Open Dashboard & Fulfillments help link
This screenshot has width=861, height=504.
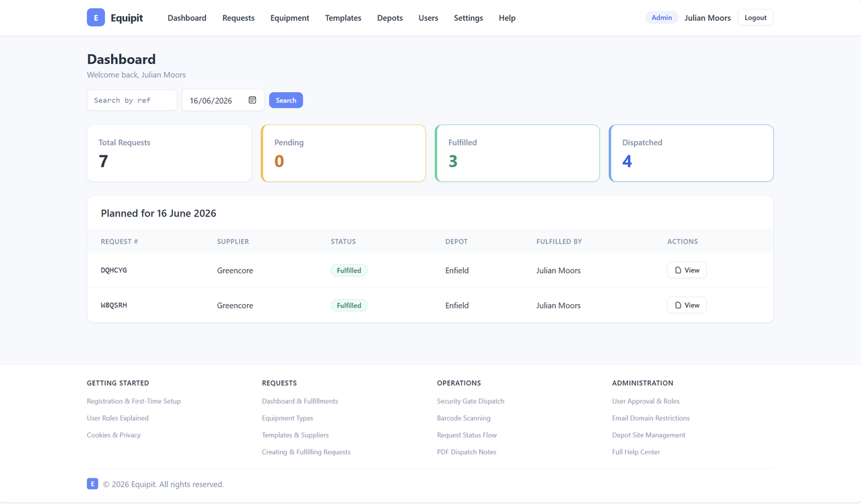300,401
